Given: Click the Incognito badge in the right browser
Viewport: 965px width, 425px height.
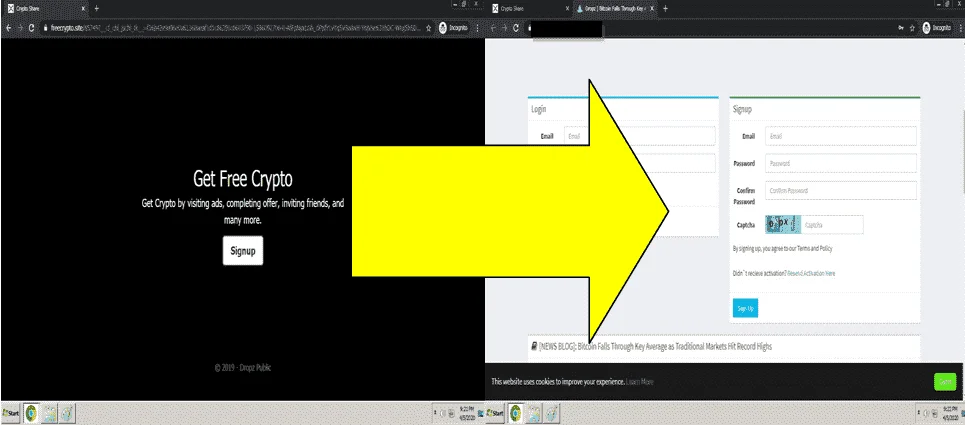Looking at the screenshot, I should (937, 28).
